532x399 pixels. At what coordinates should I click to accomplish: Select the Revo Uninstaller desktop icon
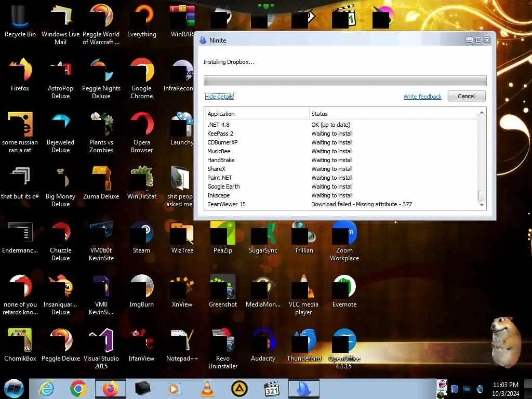click(x=223, y=349)
